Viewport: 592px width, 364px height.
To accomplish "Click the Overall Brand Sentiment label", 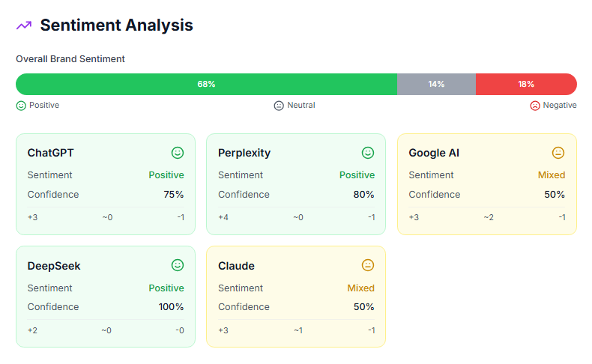I will coord(70,58).
